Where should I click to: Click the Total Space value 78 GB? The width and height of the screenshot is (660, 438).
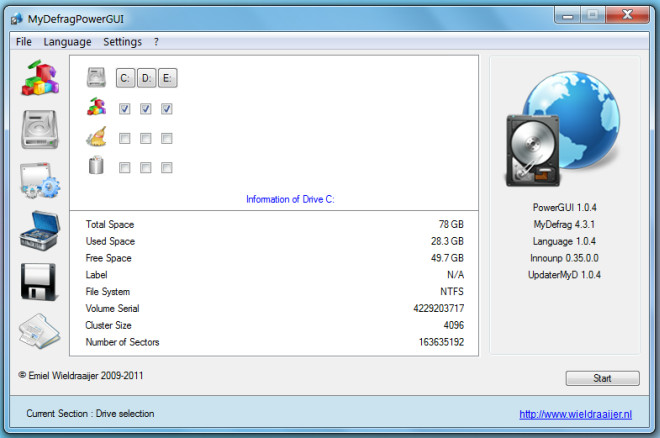point(451,224)
